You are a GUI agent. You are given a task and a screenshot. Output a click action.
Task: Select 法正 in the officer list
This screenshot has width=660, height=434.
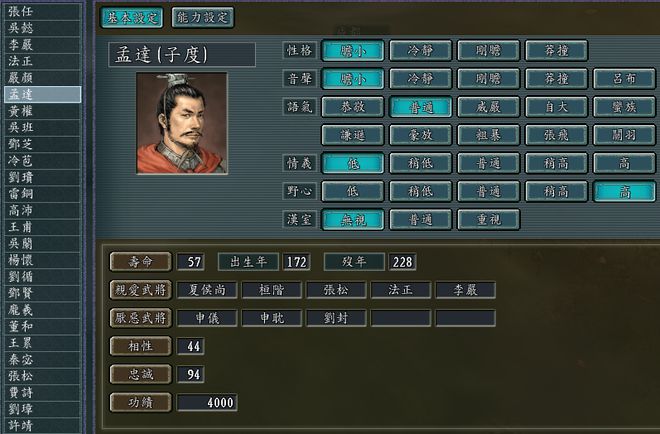tap(43, 61)
